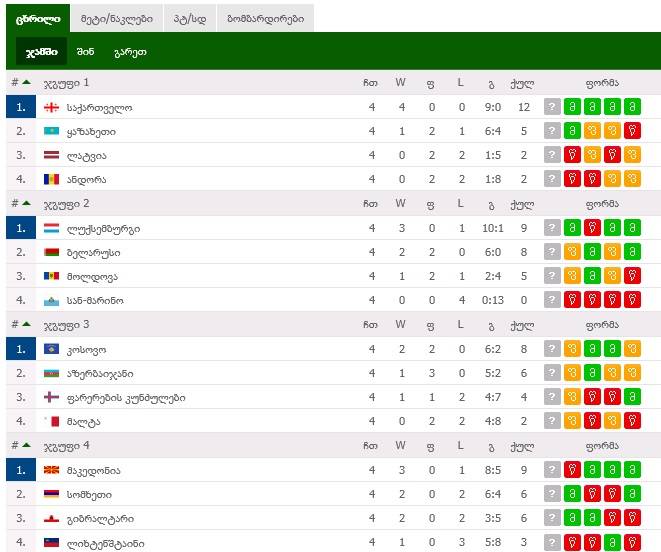The height and width of the screenshot is (552, 661).
Task: Click the sort arrow in ჯგუფი 1 header
Action: tap(26, 82)
